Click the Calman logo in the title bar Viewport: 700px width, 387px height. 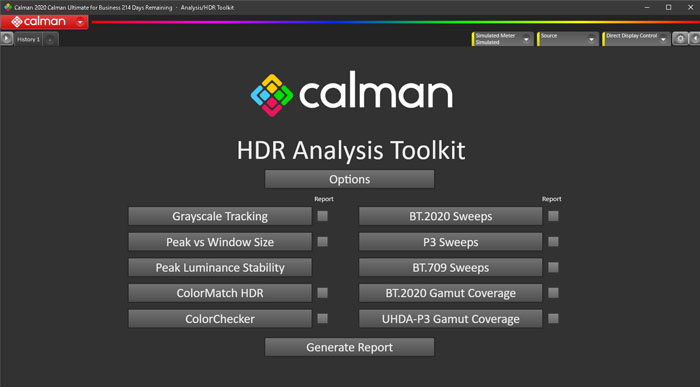[x=8, y=7]
